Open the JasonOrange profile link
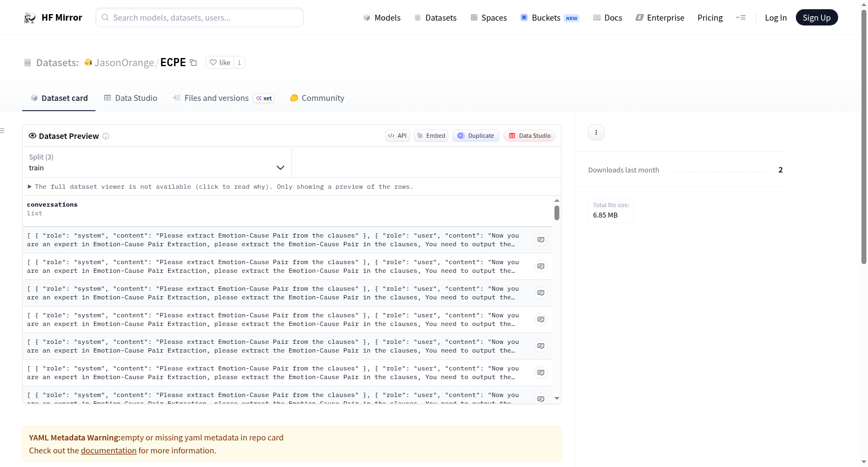The width and height of the screenshot is (868, 467). [x=124, y=63]
